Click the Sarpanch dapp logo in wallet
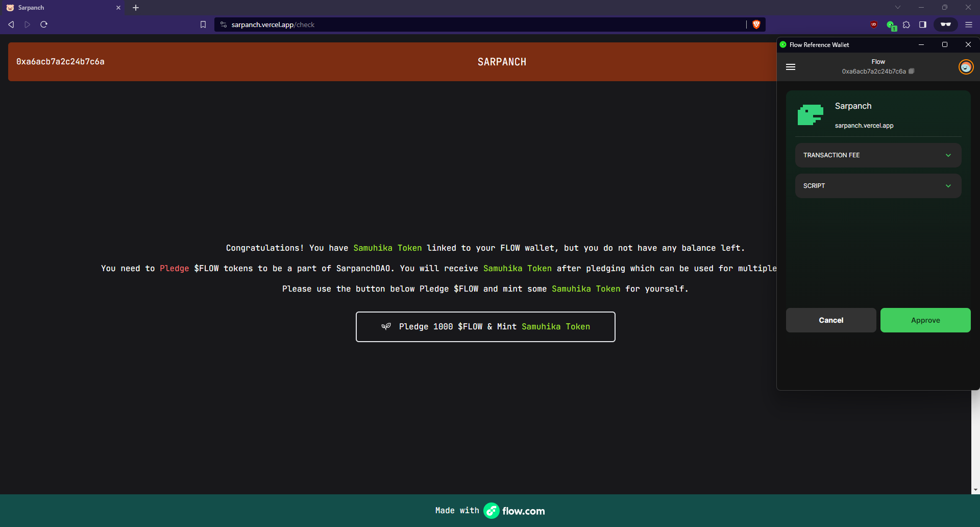980x527 pixels. click(811, 115)
